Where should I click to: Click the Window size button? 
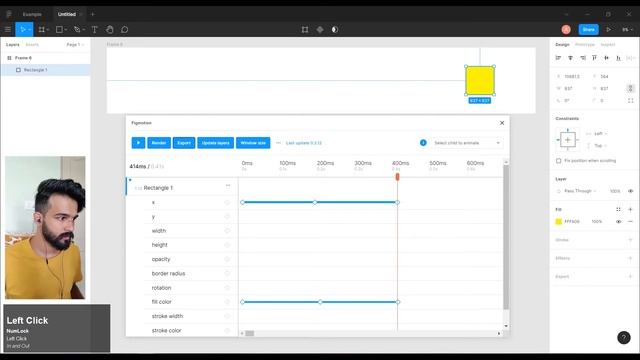tap(253, 143)
